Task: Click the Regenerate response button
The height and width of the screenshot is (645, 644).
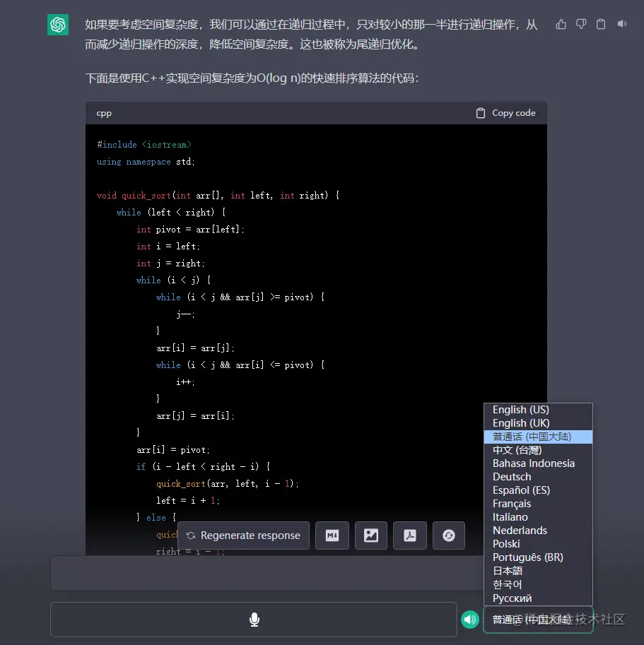Action: 244,535
